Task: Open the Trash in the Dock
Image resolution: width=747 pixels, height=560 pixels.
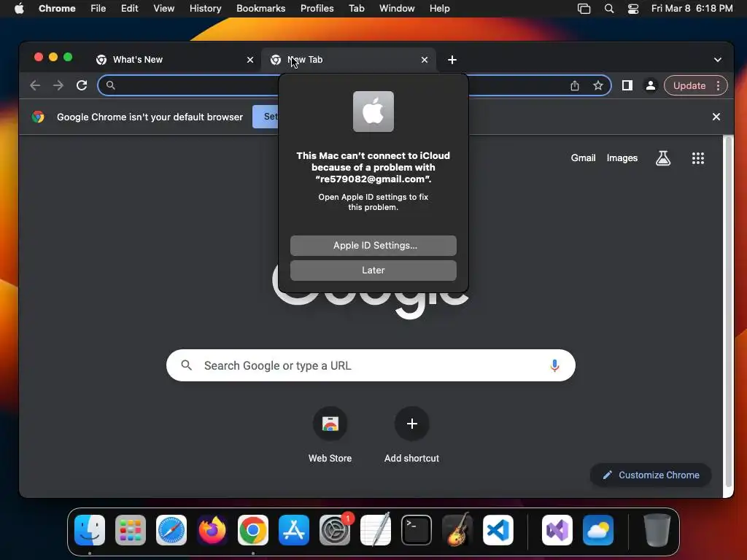Action: (657, 530)
